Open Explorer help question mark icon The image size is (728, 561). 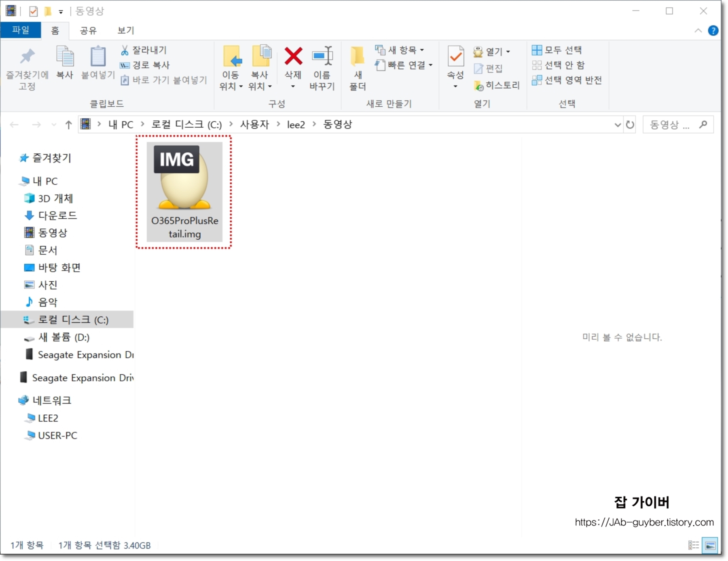(x=713, y=30)
